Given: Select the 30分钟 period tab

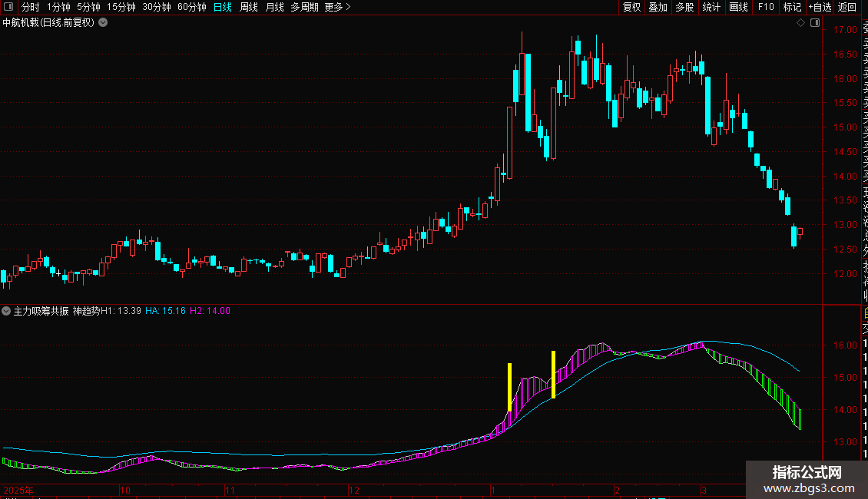Looking at the screenshot, I should click(x=156, y=7).
